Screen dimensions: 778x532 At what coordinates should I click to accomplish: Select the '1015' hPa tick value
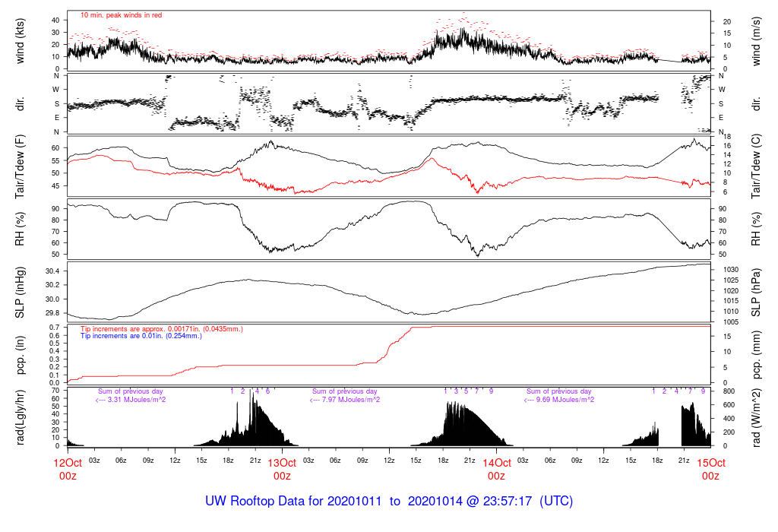[730, 301]
